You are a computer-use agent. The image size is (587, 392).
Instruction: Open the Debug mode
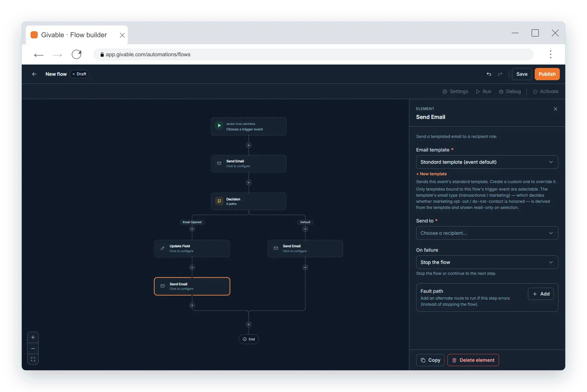coord(510,91)
